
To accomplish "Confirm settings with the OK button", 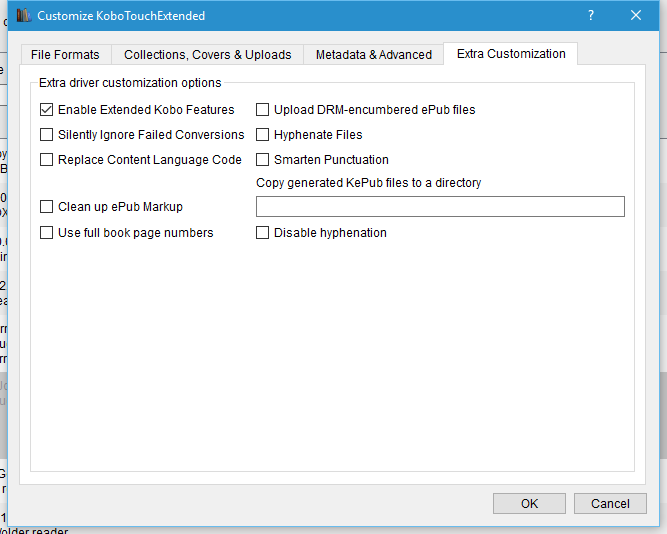I will pyautogui.click(x=529, y=504).
